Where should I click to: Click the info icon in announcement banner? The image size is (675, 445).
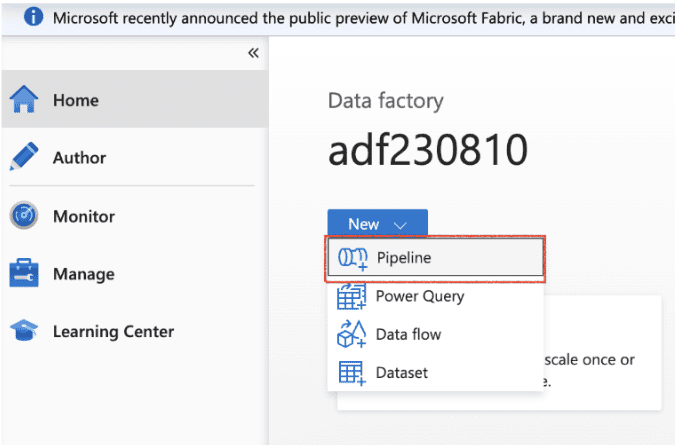[x=33, y=18]
